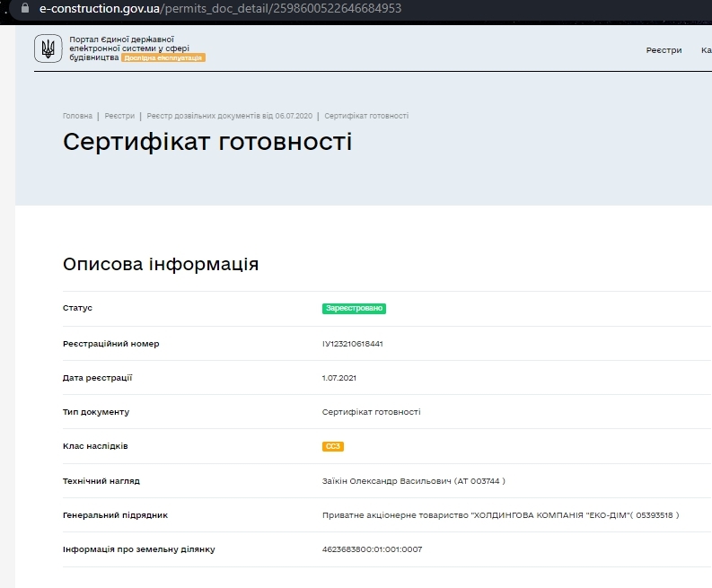Click the orange 'СС3' consequence class badge
The image size is (712, 588).
coord(333,446)
